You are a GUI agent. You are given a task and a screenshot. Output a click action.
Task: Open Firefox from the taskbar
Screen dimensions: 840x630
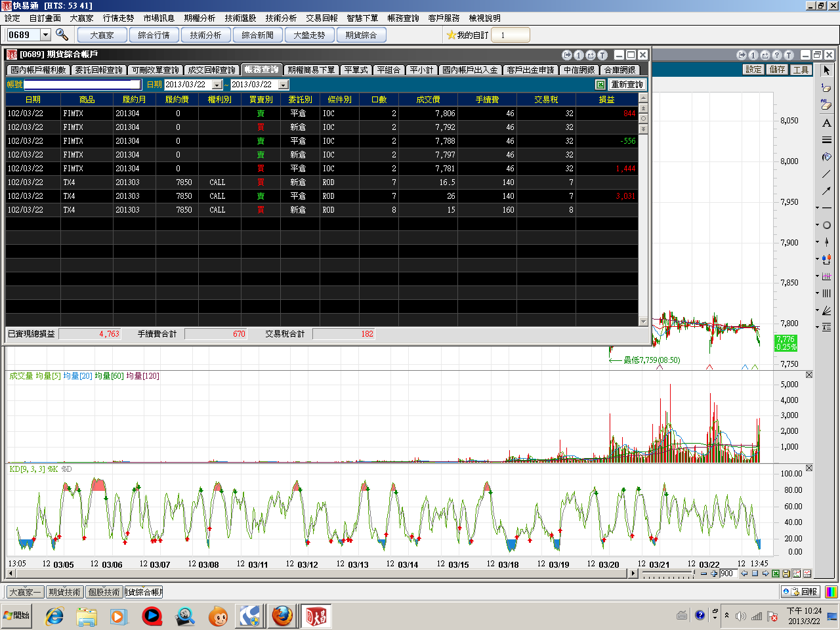283,616
